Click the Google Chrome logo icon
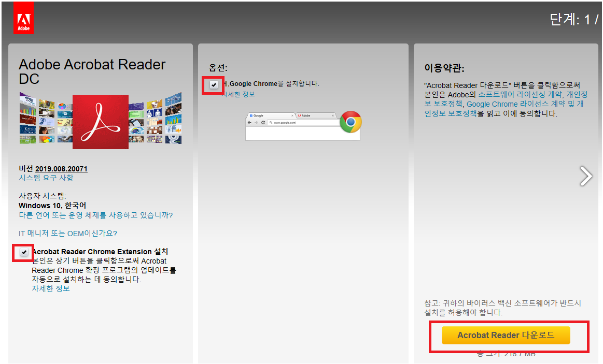The height and width of the screenshot is (364, 603). coord(350,122)
